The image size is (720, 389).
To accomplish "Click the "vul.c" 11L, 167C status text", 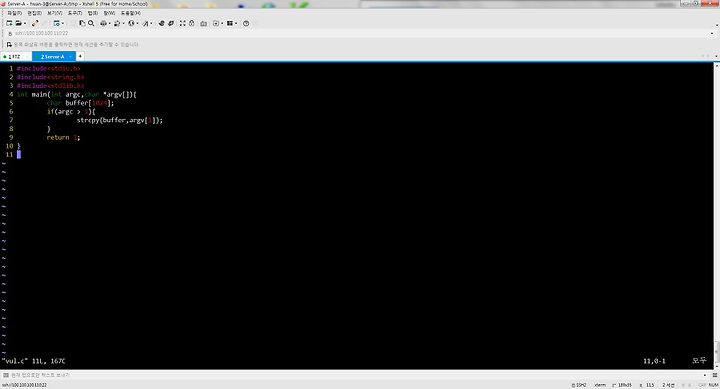I will click(34, 361).
